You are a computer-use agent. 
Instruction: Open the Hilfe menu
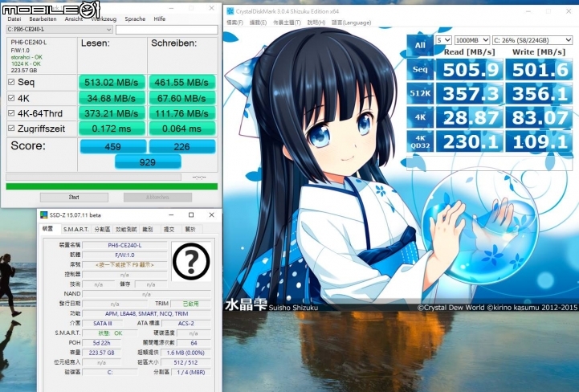[x=160, y=18]
